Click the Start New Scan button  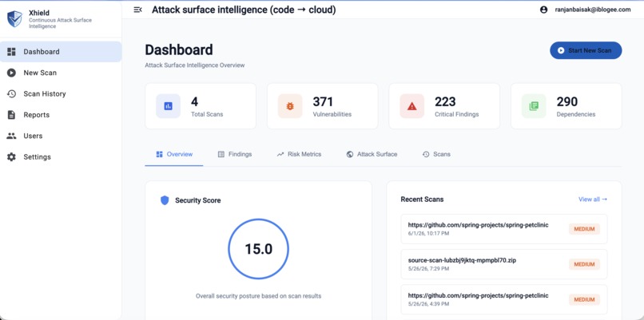tap(586, 50)
